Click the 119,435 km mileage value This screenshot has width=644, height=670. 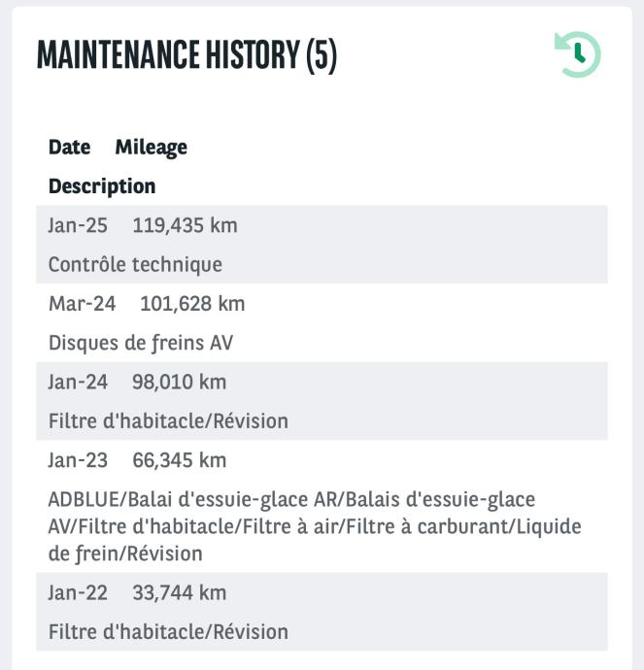click(184, 225)
